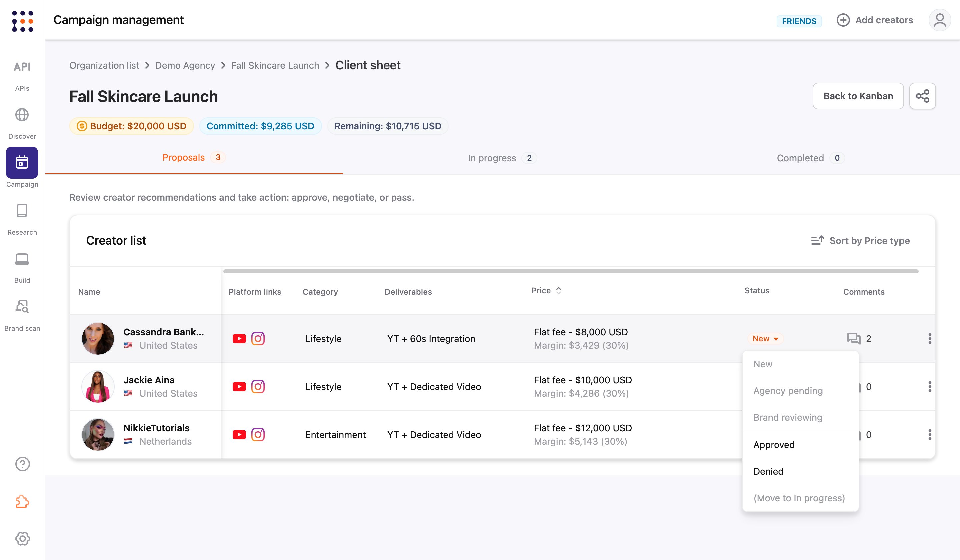Select the Campaign calendar icon
This screenshot has height=560, width=960.
pyautogui.click(x=22, y=163)
